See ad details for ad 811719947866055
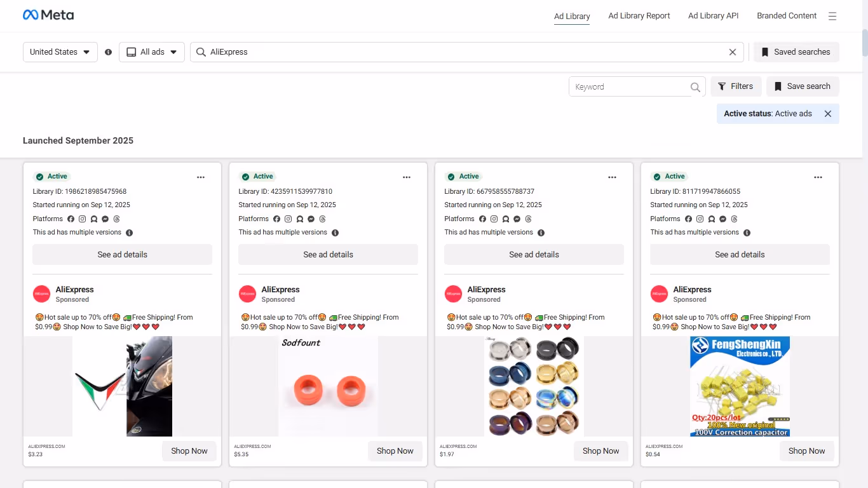868x488 pixels. coord(740,255)
